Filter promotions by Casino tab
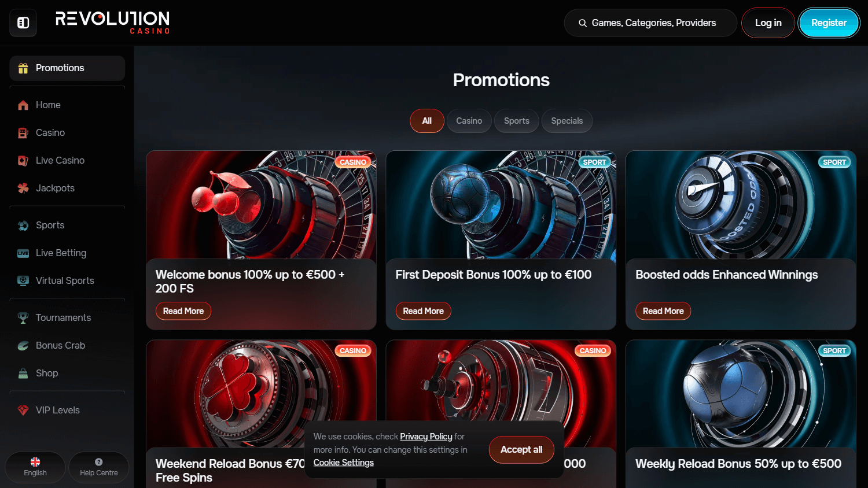This screenshot has width=868, height=488. point(469,121)
